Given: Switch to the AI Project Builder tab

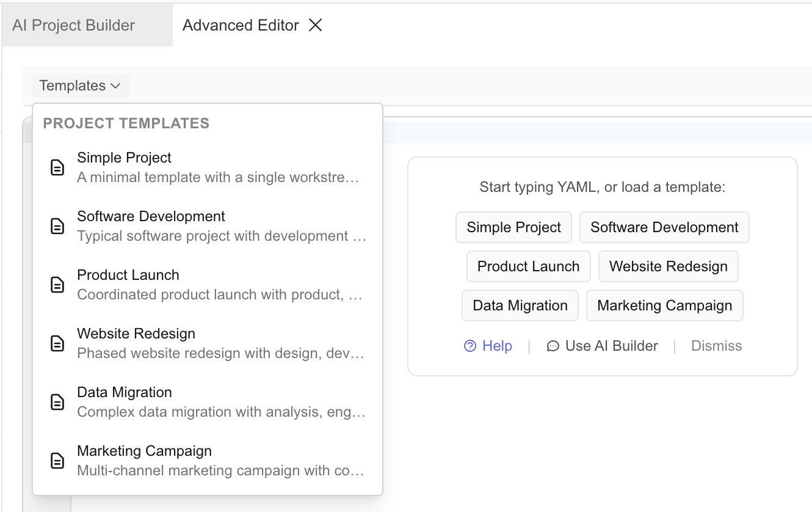Looking at the screenshot, I should tap(73, 25).
